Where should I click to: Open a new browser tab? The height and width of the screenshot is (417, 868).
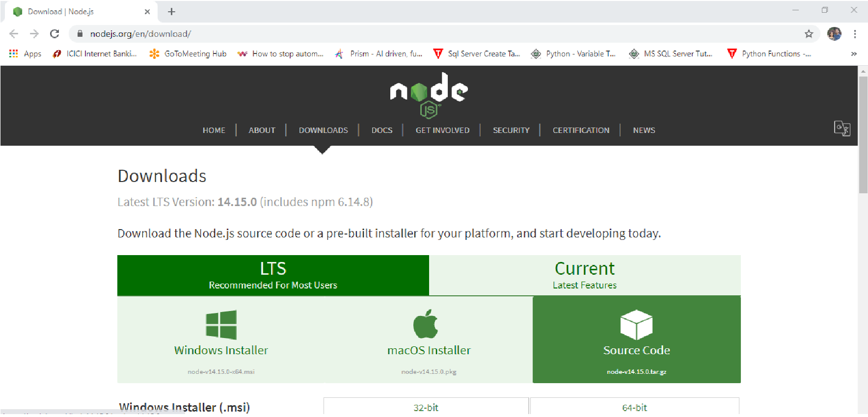coord(171,12)
